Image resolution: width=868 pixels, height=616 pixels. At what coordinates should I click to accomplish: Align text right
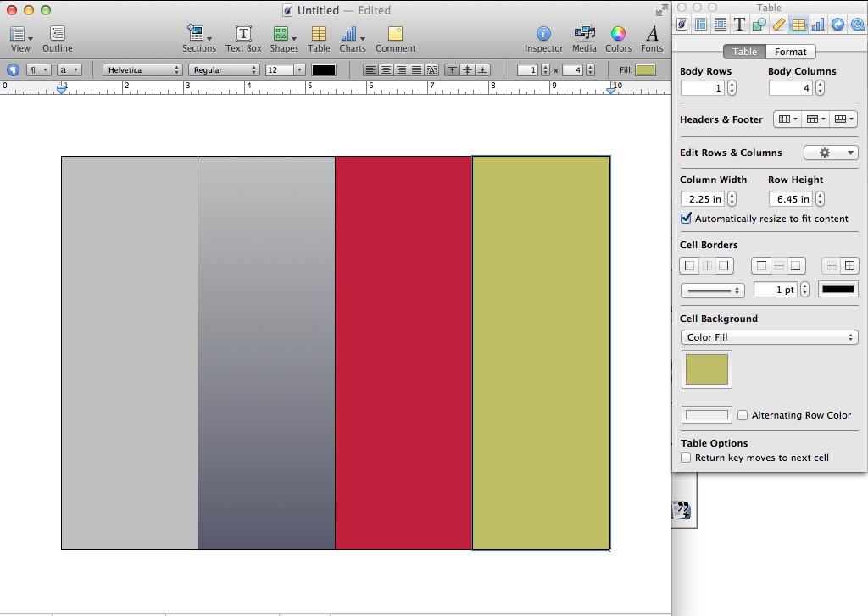click(401, 69)
